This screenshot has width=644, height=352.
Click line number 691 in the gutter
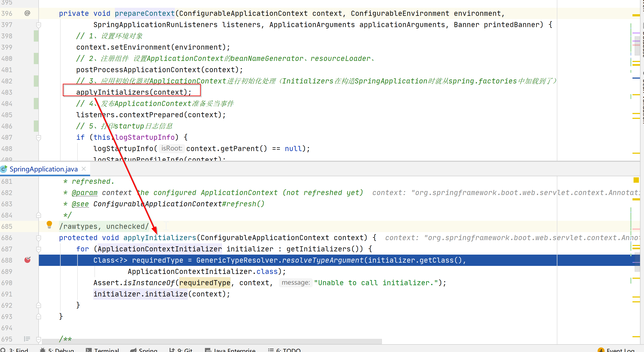point(7,294)
